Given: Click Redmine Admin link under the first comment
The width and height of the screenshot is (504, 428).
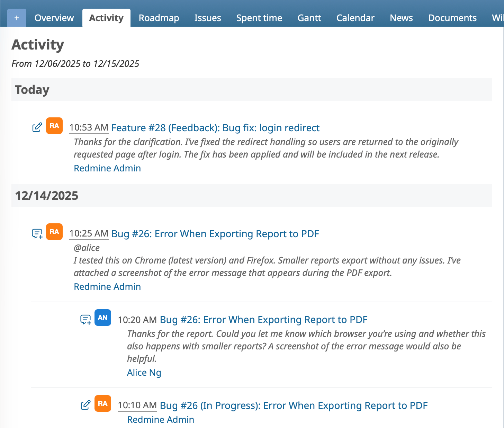Looking at the screenshot, I should point(107,168).
